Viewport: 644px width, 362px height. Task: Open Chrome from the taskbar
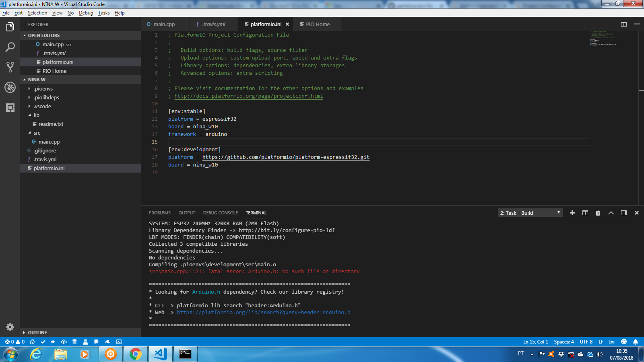pyautogui.click(x=135, y=354)
